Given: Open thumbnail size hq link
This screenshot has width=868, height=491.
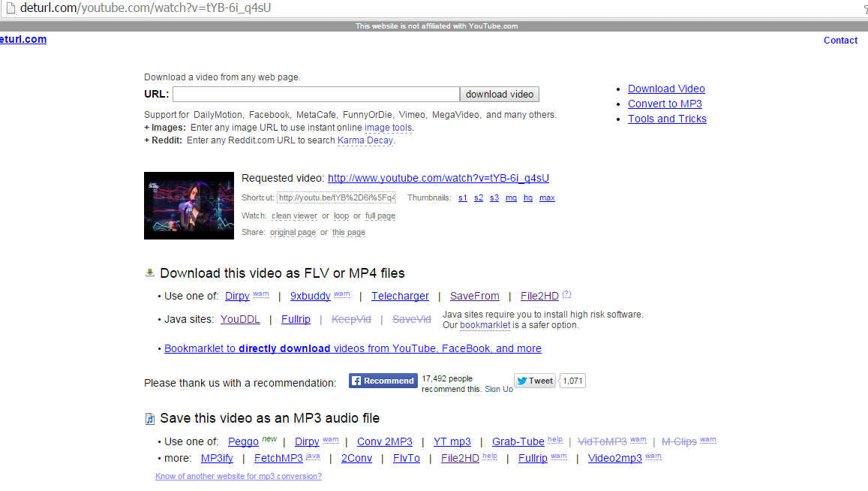Looking at the screenshot, I should 528,198.
